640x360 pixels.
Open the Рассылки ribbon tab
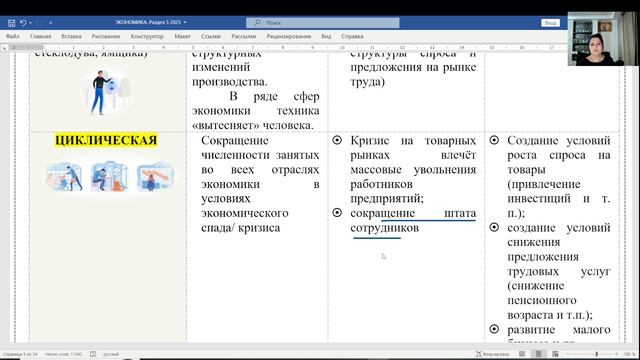click(x=244, y=36)
